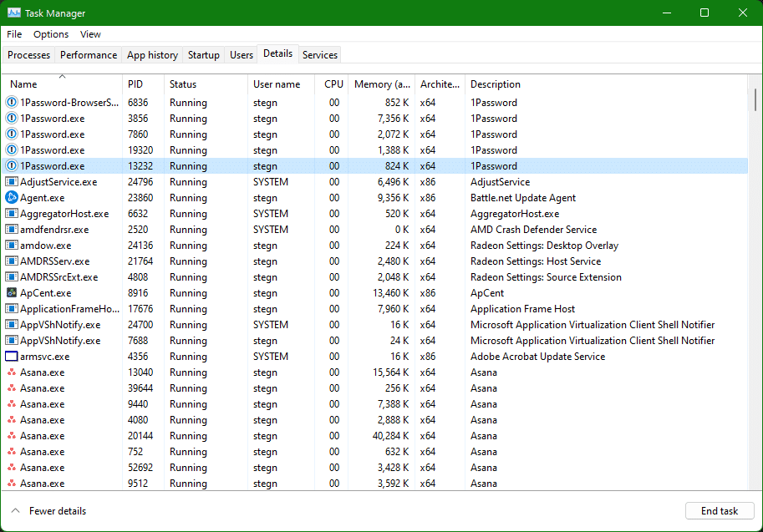This screenshot has height=532, width=763.
Task: Click the ApplicationFrameHo... process icon
Action: [11, 309]
